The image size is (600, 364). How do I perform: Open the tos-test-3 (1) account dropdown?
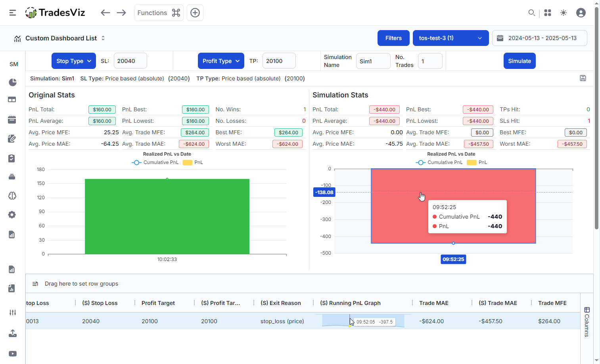[x=450, y=38]
